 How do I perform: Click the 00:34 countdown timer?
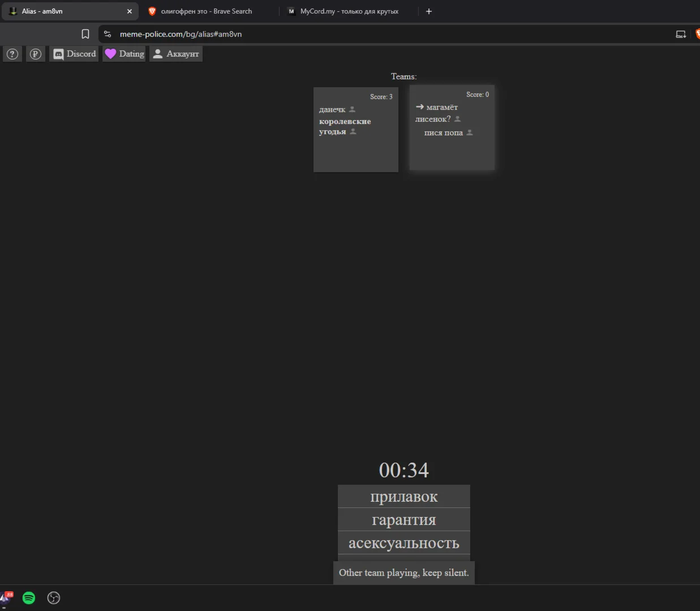pos(404,470)
